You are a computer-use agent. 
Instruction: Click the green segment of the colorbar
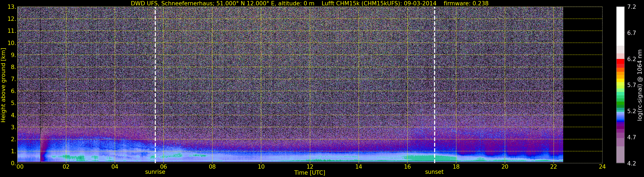620,103
